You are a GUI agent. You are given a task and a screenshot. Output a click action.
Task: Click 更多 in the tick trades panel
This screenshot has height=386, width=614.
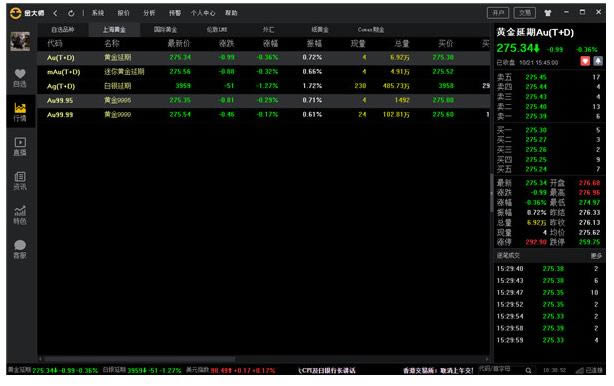click(x=596, y=256)
